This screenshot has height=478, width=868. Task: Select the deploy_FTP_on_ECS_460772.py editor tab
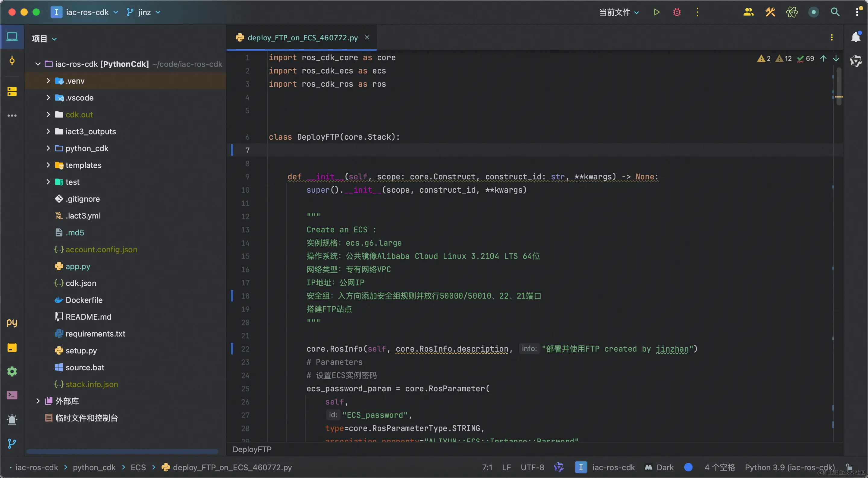click(302, 38)
